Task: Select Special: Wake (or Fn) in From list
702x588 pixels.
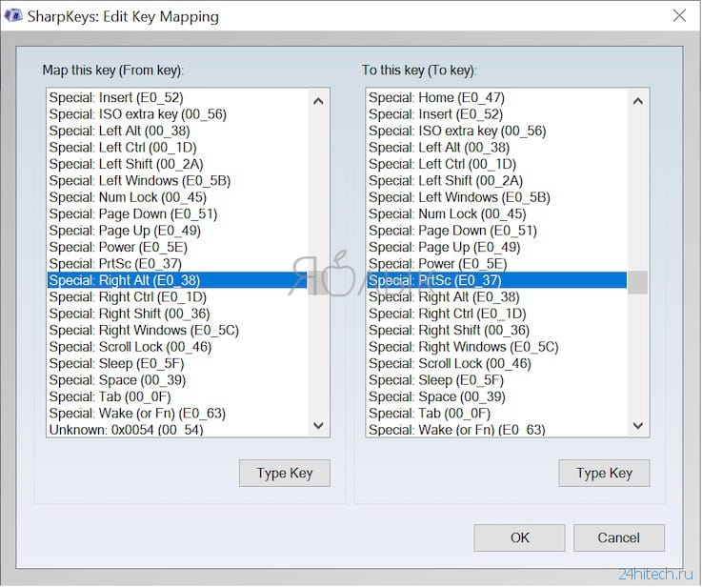Action: [177, 413]
